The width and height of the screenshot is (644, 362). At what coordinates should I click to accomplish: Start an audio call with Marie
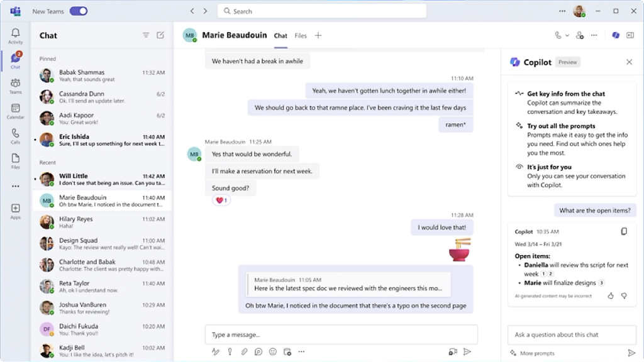(558, 35)
